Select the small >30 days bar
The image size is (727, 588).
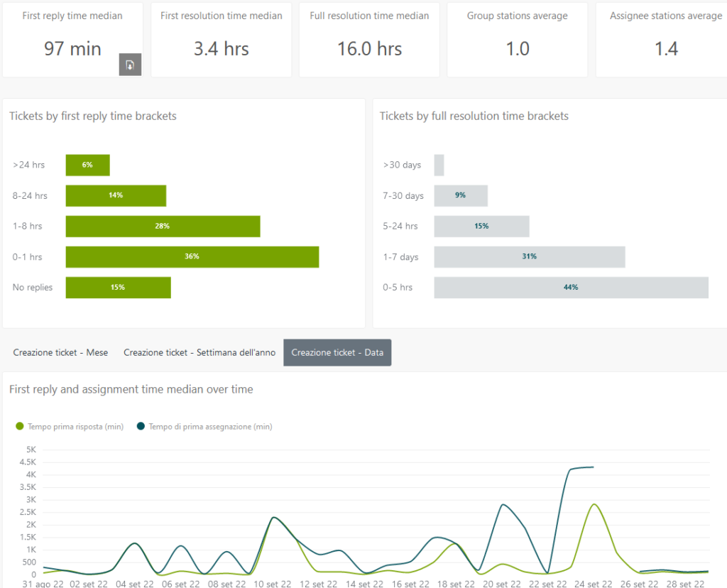pyautogui.click(x=439, y=165)
